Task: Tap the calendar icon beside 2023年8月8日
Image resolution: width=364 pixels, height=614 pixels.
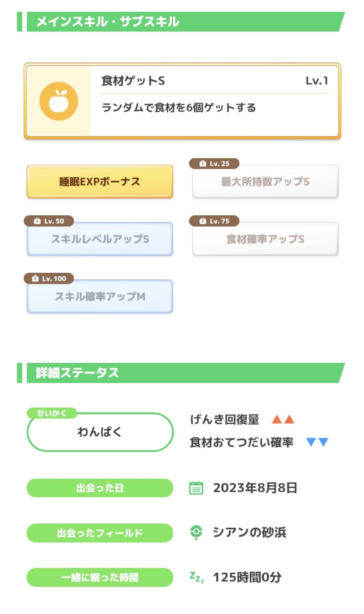Action: [196, 488]
